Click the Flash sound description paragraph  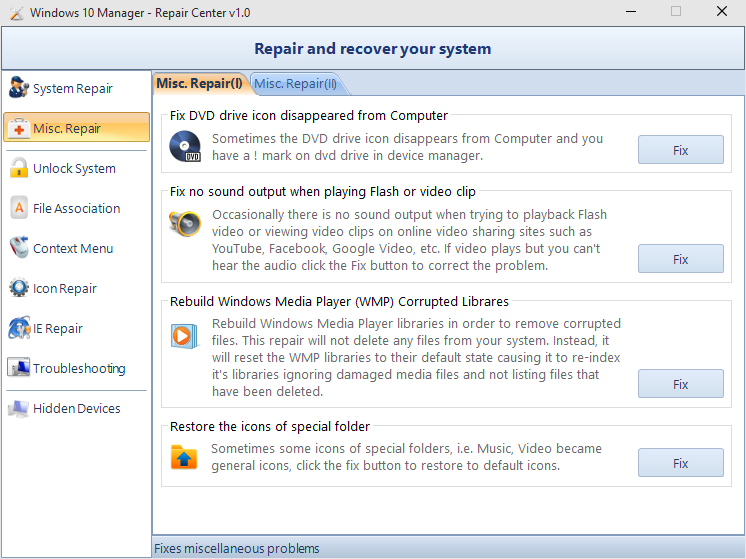[x=409, y=240]
